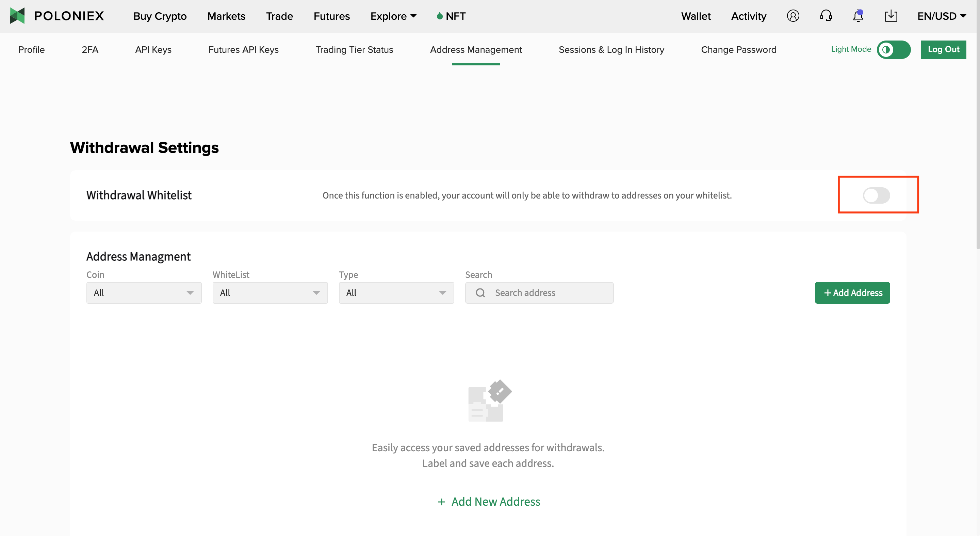
Task: Expand the Coin filter dropdown
Action: [x=144, y=293]
